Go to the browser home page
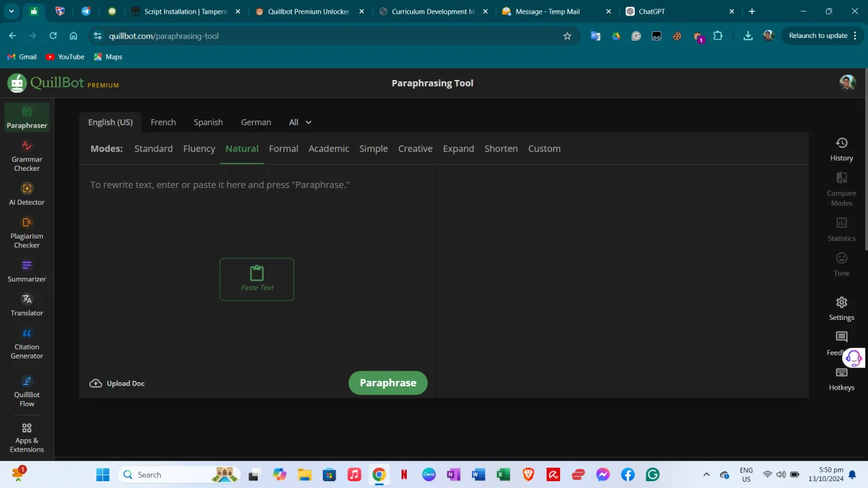This screenshot has width=868, height=488. 73,36
